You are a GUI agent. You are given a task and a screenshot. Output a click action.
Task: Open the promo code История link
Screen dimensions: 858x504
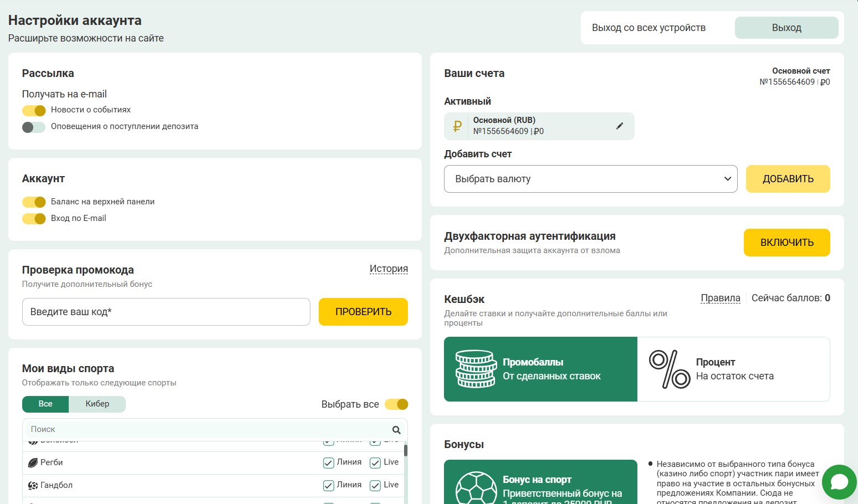pyautogui.click(x=389, y=269)
